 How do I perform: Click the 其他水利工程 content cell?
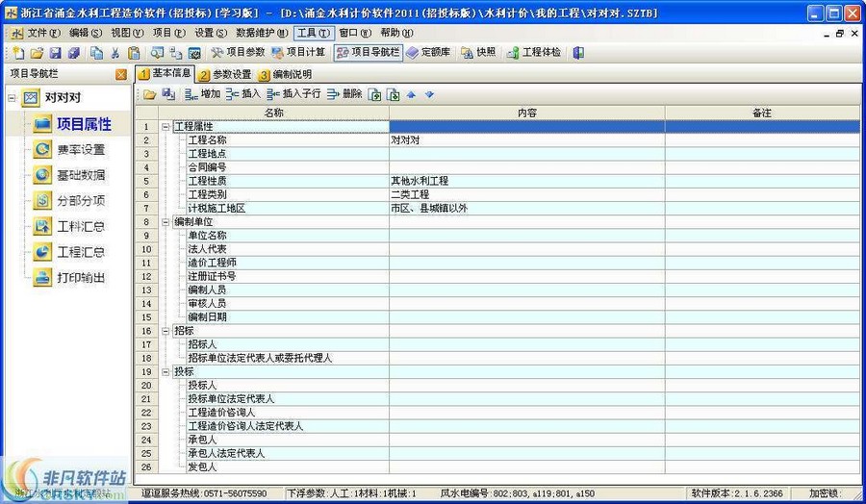[527, 181]
